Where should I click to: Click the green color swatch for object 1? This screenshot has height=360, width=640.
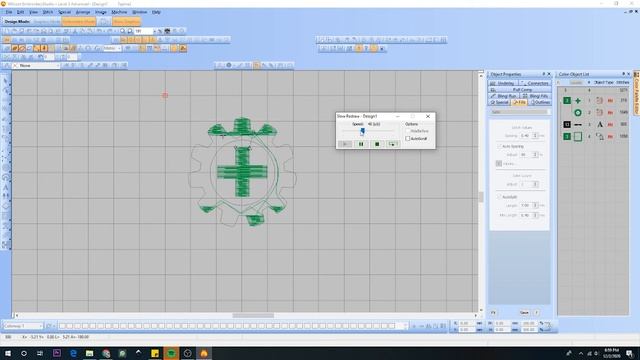567,100
